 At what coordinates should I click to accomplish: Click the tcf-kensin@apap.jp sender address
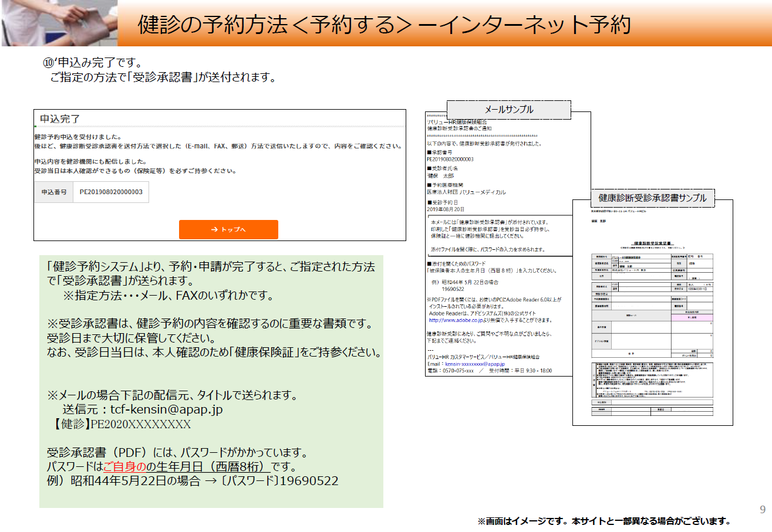pyautogui.click(x=166, y=409)
